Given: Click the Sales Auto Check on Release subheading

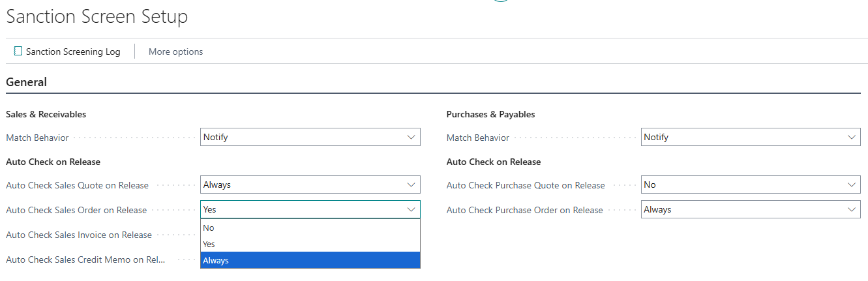Looking at the screenshot, I should (x=53, y=162).
